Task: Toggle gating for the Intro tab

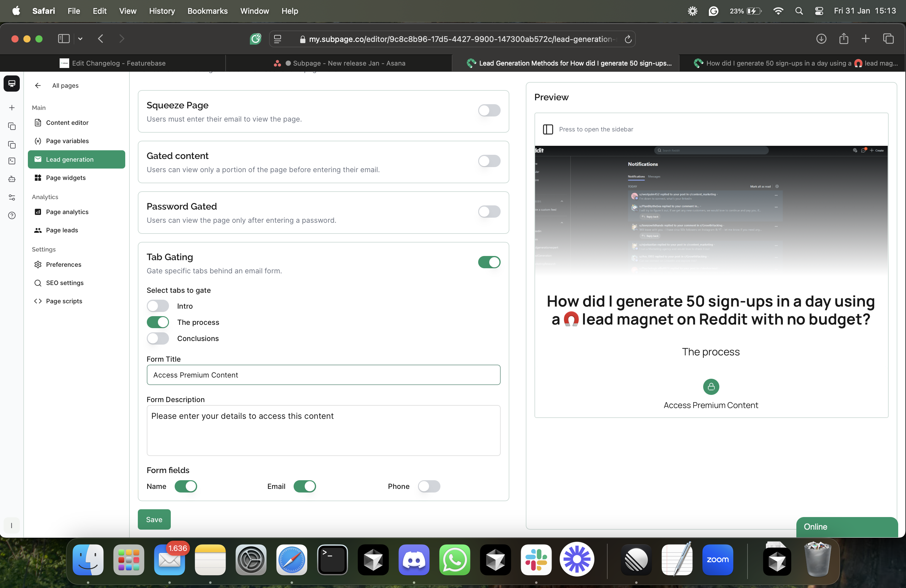Action: pyautogui.click(x=158, y=306)
